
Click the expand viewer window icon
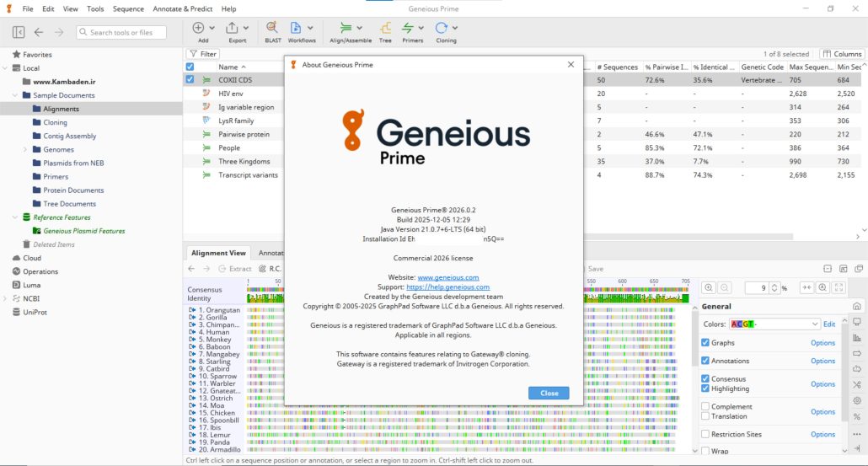click(x=843, y=269)
